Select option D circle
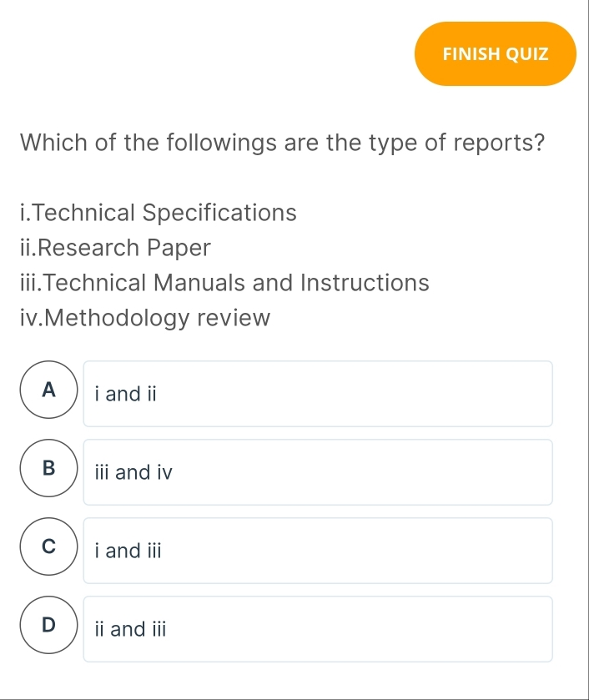589x700 pixels. click(48, 624)
